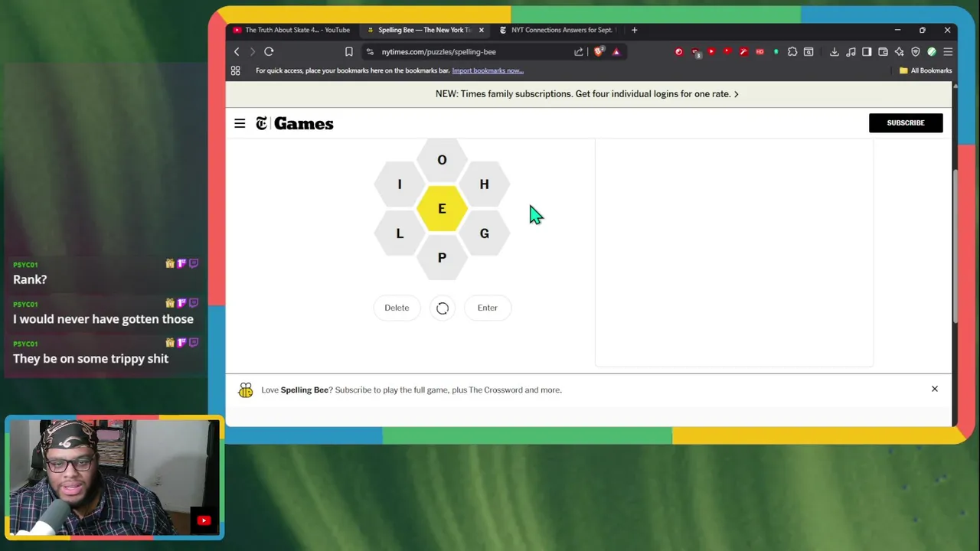Go back with the browser back arrow
The width and height of the screenshot is (980, 551).
237,51
